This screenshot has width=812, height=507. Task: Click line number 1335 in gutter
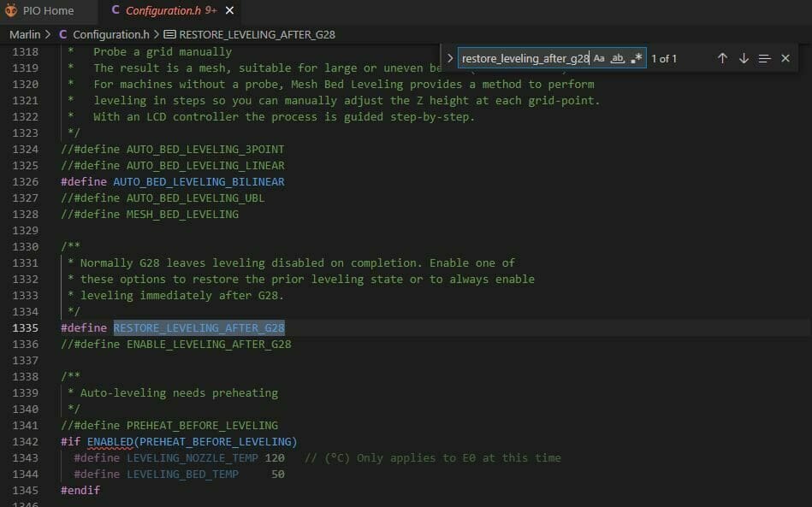26,328
